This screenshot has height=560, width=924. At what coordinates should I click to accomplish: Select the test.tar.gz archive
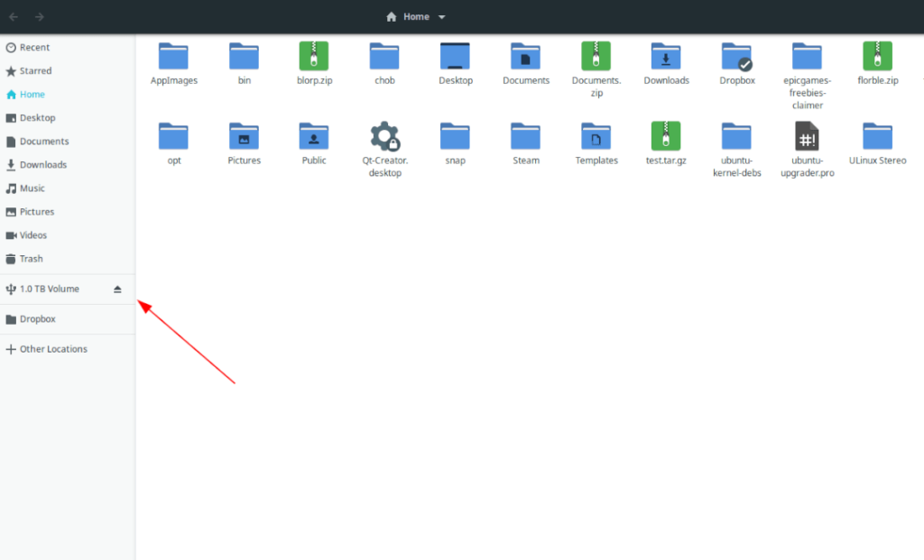[x=666, y=136]
